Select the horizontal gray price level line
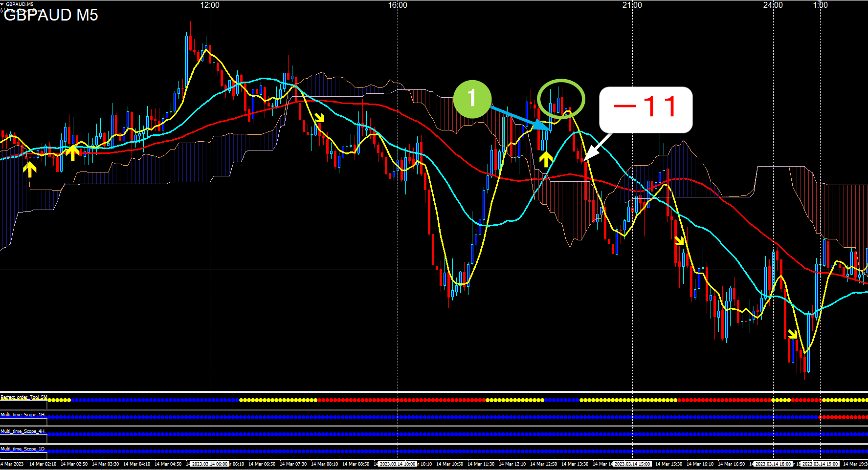This screenshot has width=868, height=470. coord(434,270)
